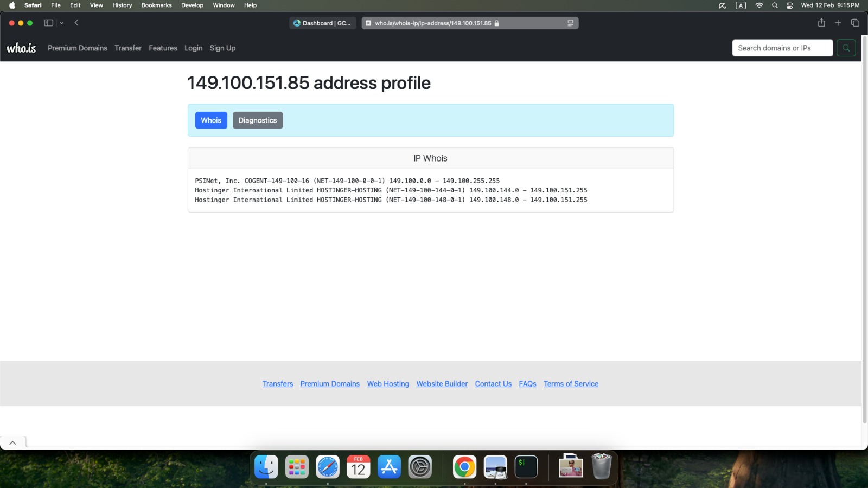Click the Reader view icon in address bar

(570, 23)
